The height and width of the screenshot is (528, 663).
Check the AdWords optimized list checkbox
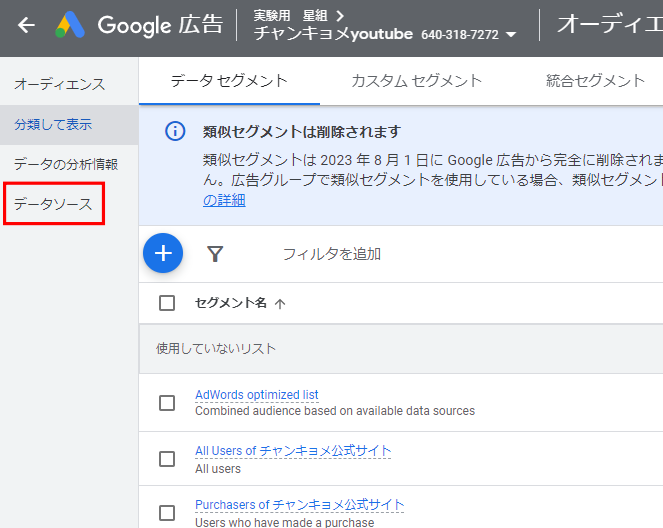click(167, 402)
